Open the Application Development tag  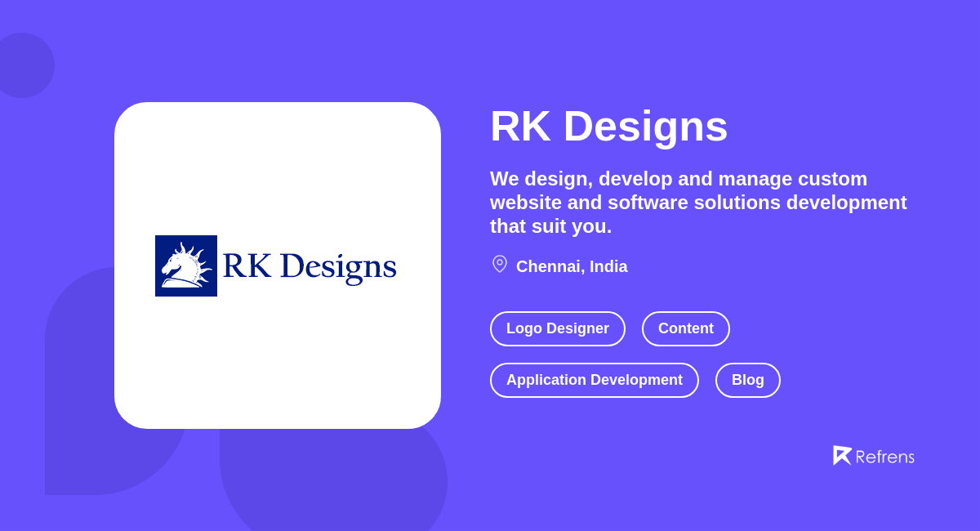[595, 380]
